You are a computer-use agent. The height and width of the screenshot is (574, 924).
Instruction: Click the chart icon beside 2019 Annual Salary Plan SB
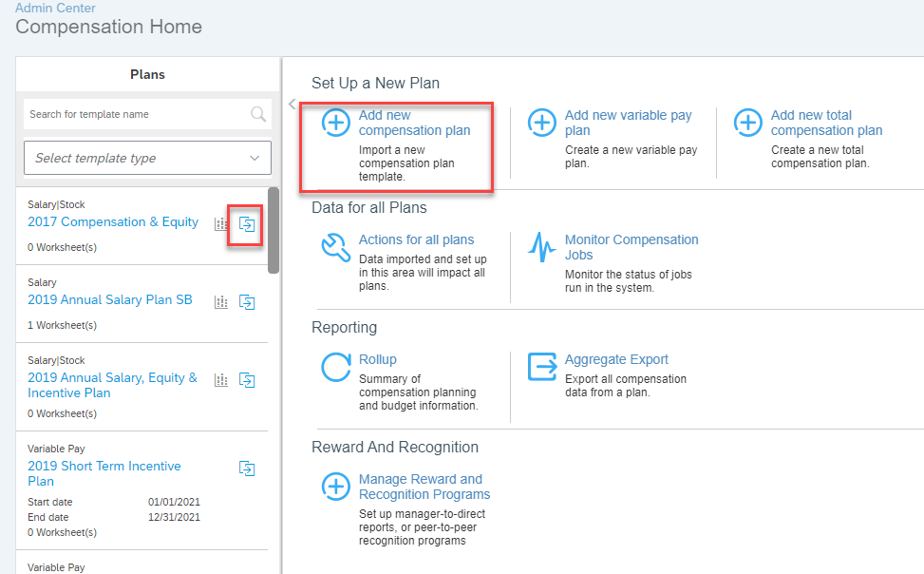[221, 302]
